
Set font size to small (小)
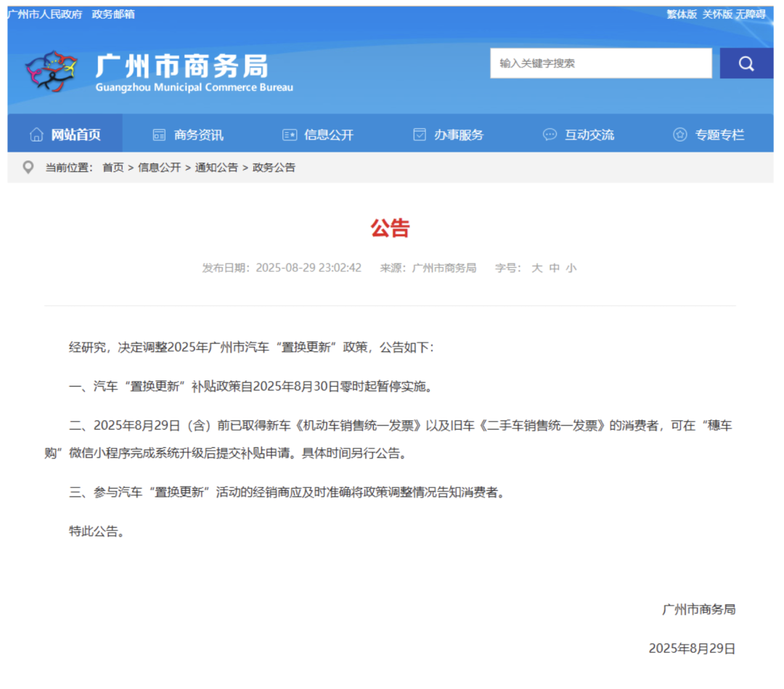tap(571, 268)
